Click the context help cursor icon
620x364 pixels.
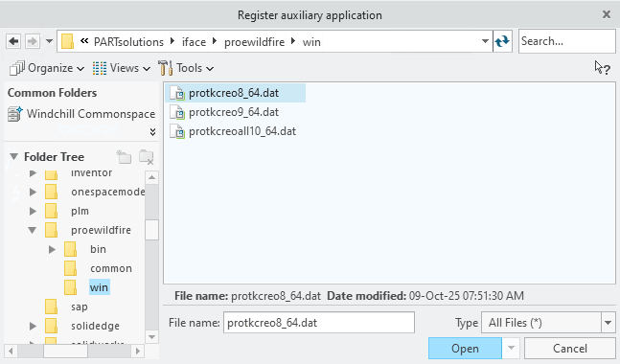pos(603,68)
